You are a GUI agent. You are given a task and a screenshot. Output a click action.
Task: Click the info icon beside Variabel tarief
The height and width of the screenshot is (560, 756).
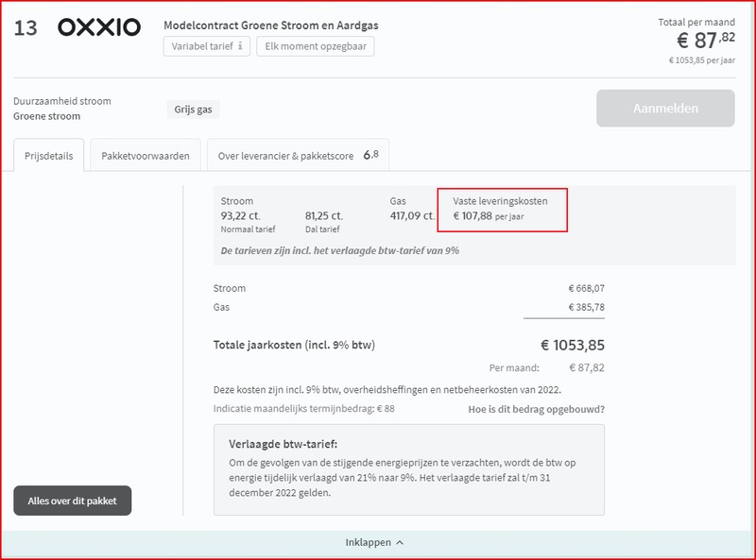coord(240,46)
